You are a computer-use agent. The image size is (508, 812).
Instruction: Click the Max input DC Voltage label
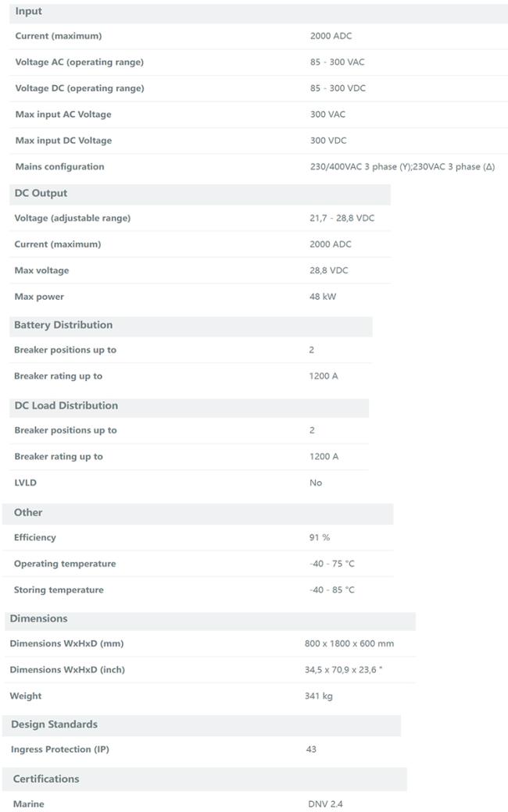click(x=63, y=141)
